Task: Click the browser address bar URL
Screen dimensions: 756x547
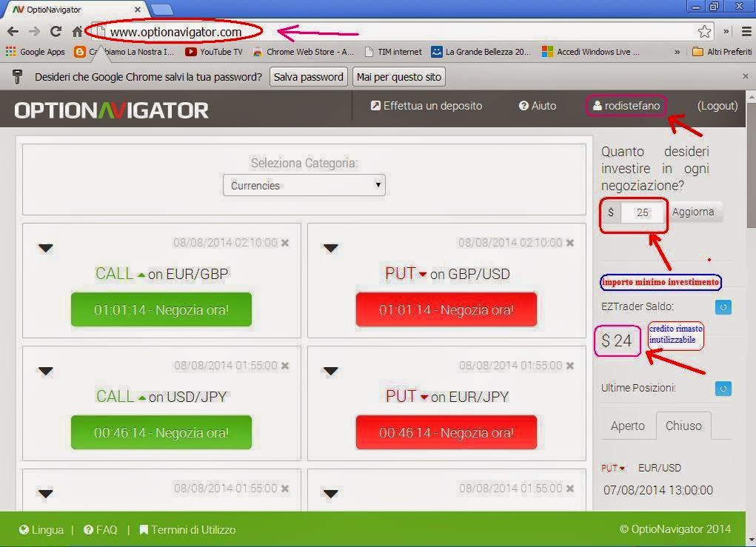Action: pyautogui.click(x=175, y=32)
